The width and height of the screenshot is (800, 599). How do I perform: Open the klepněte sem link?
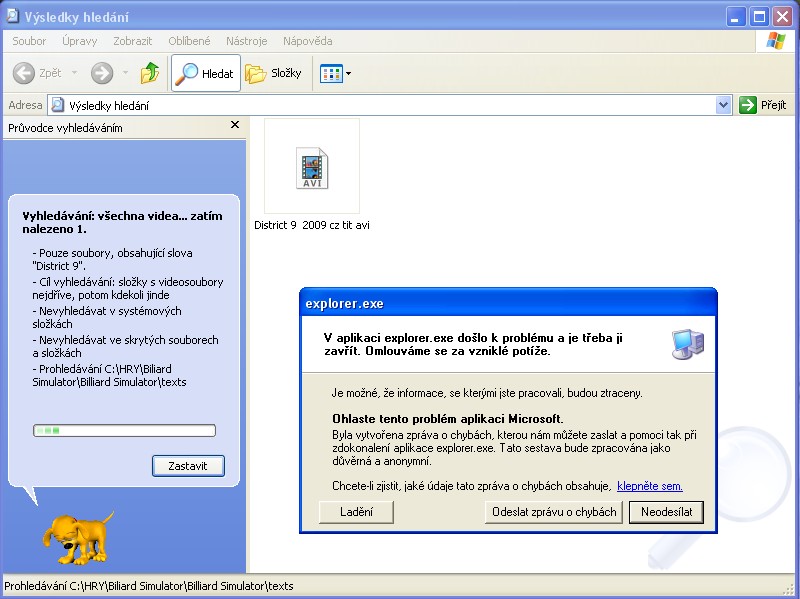click(x=649, y=486)
